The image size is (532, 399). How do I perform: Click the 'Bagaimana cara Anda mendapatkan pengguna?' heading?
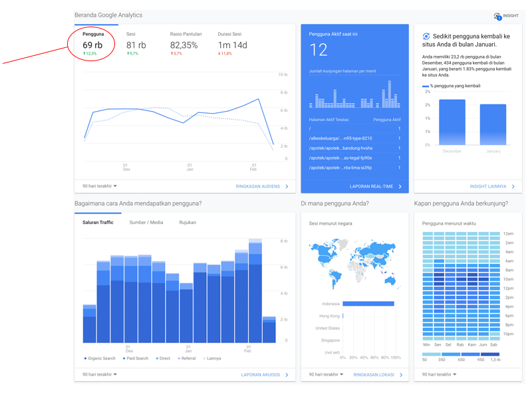point(138,203)
